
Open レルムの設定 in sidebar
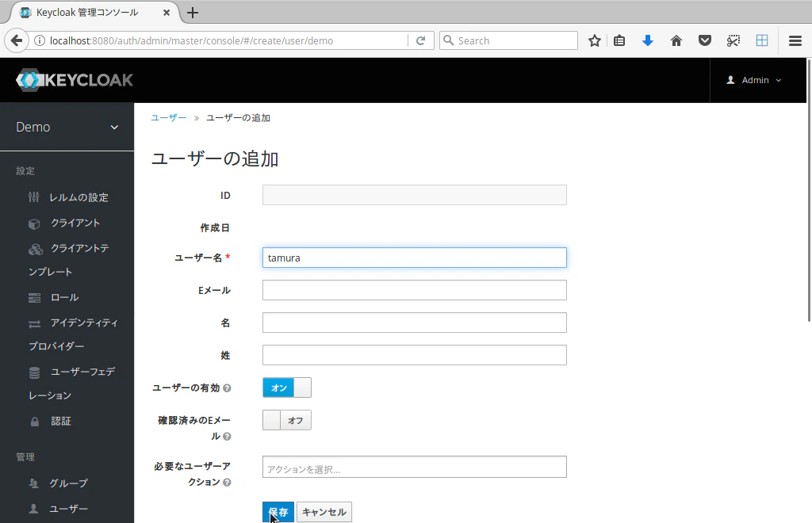(x=79, y=197)
